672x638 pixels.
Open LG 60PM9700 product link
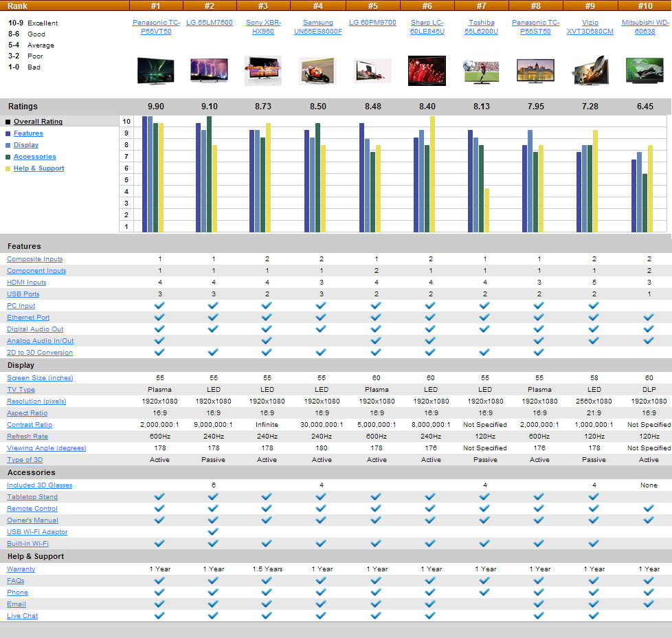372,22
